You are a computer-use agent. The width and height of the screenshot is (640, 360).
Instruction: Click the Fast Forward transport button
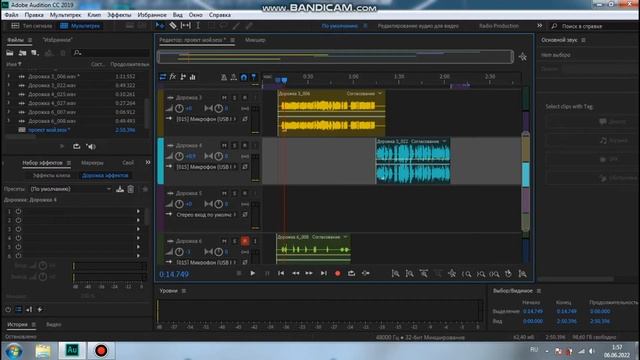pyautogui.click(x=309, y=273)
